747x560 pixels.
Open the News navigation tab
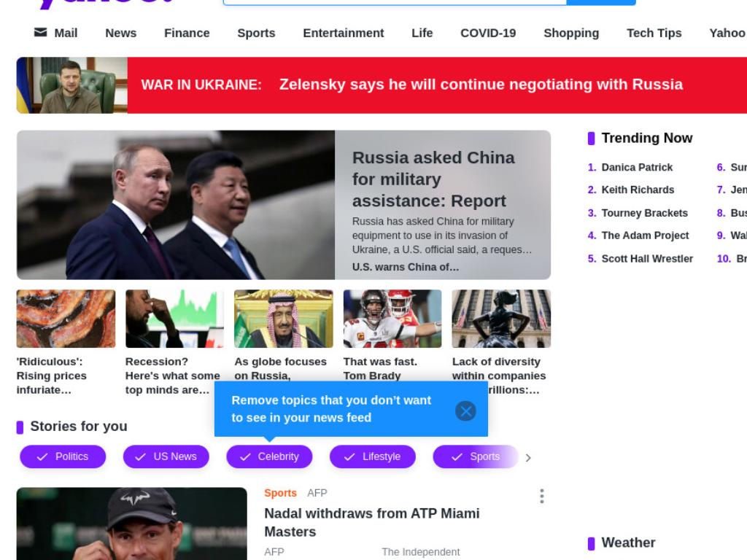click(x=120, y=33)
